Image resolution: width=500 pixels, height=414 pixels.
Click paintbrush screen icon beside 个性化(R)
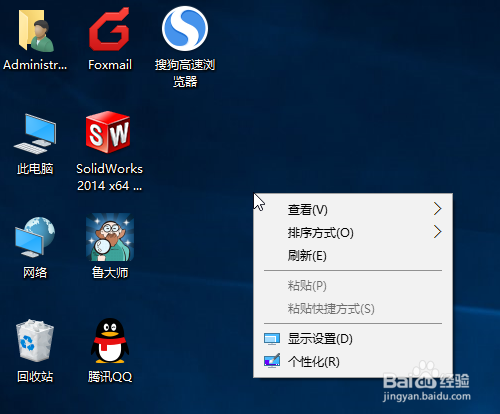pyautogui.click(x=272, y=361)
